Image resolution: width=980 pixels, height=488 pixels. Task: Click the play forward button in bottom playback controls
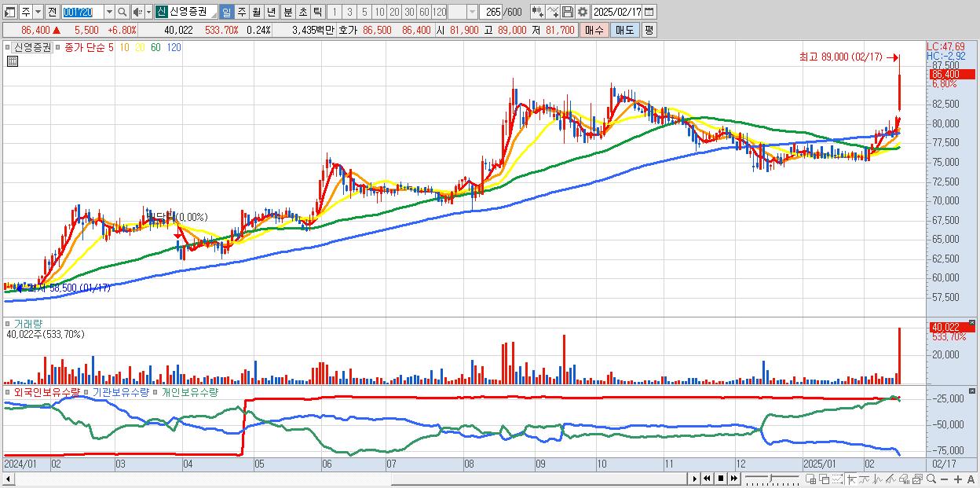coord(695,479)
